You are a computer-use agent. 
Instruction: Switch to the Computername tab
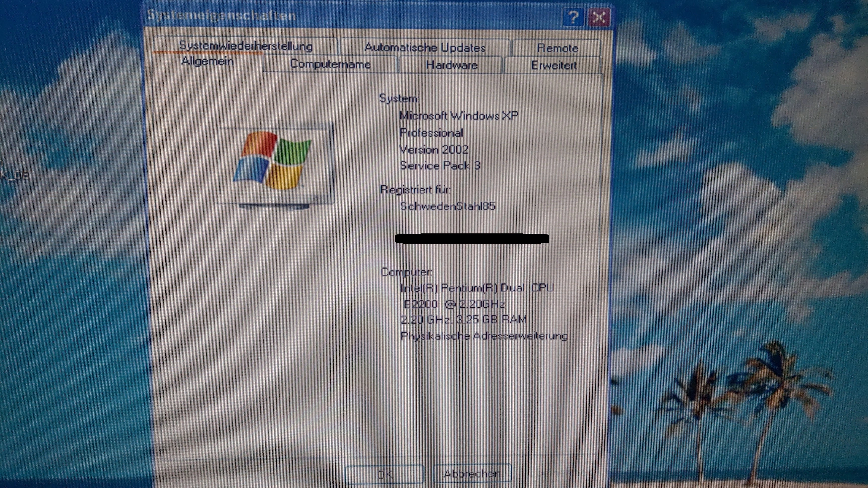[x=330, y=64]
